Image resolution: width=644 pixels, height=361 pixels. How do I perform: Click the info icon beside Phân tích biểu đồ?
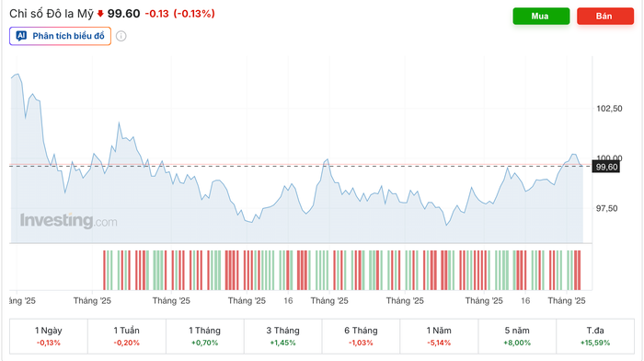pyautogui.click(x=121, y=36)
